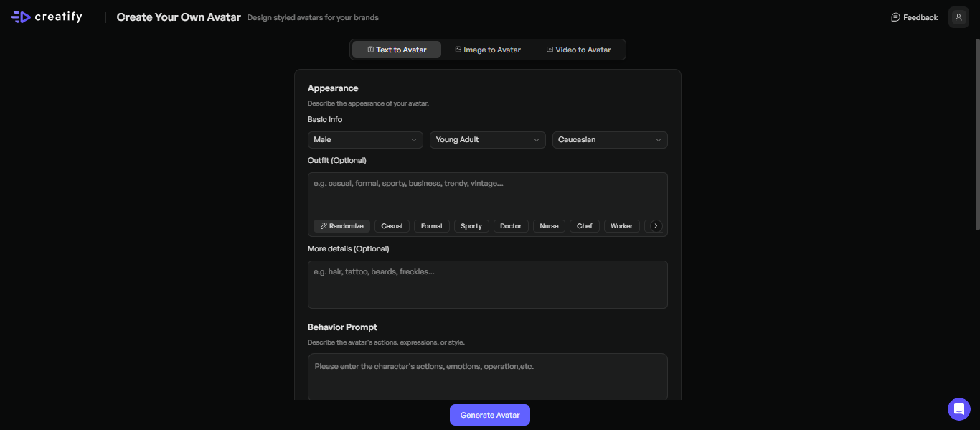The height and width of the screenshot is (430, 980).
Task: Open the gender dropdown showing Male
Action: coord(365,139)
